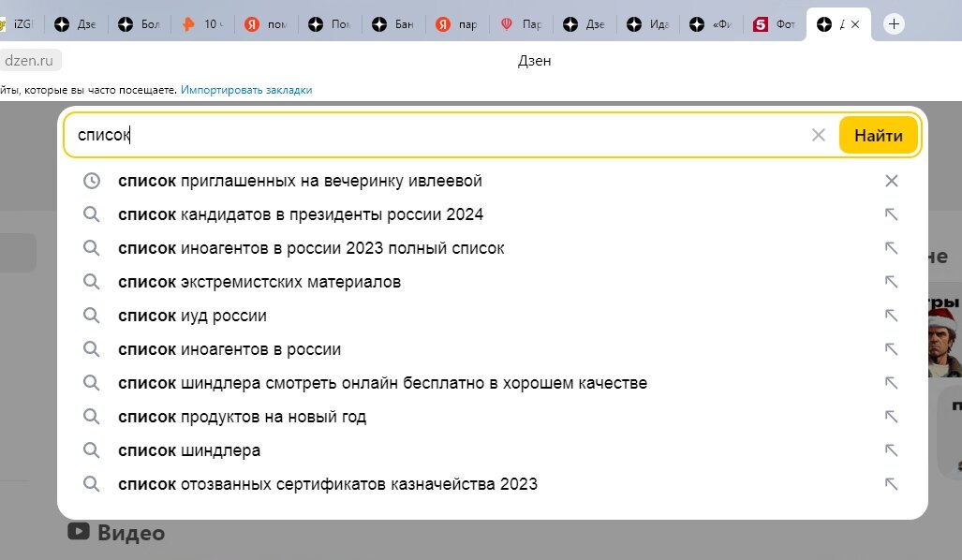This screenshot has height=560, width=962.
Task: Switch to the 'Фот' tab with red 5 icon
Action: pos(775,24)
